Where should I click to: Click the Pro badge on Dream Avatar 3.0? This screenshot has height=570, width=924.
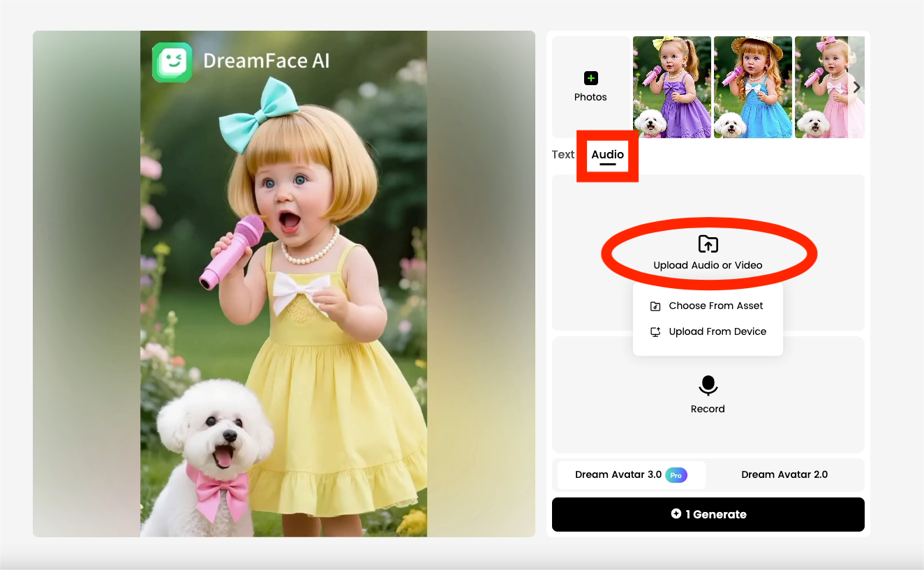tap(676, 474)
